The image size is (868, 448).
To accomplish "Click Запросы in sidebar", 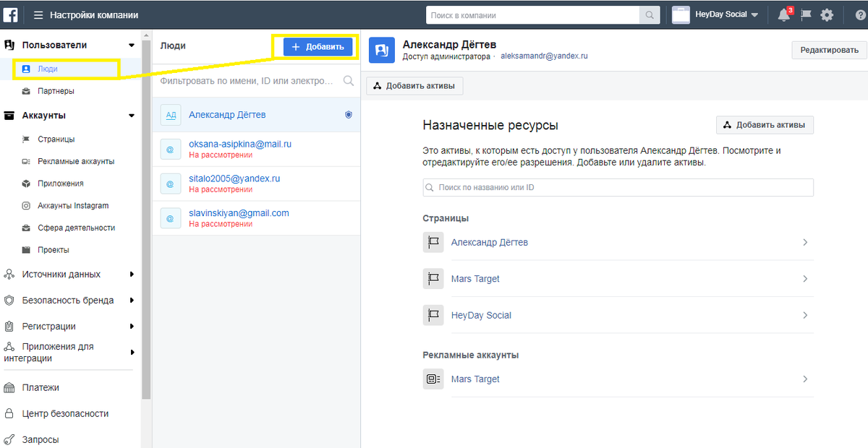I will 41,440.
